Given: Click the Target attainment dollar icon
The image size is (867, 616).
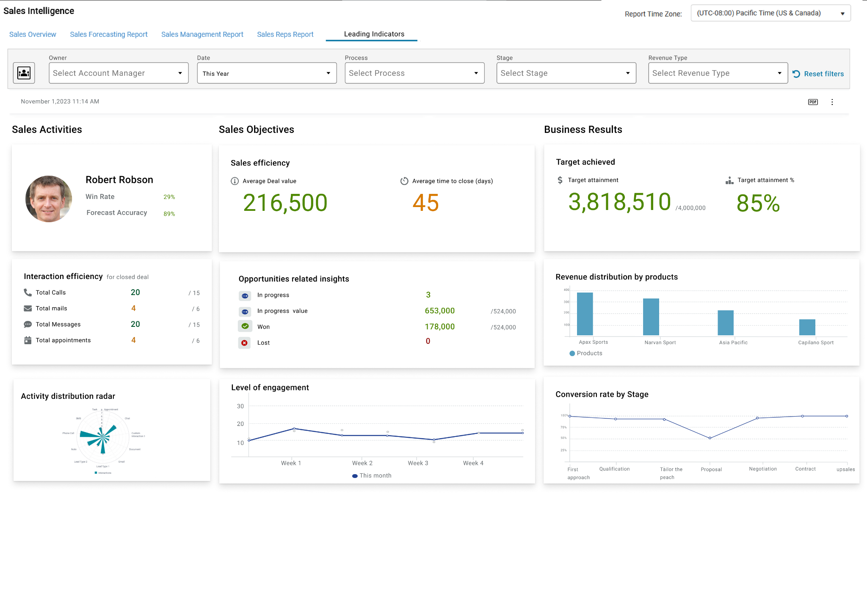Looking at the screenshot, I should tap(560, 180).
